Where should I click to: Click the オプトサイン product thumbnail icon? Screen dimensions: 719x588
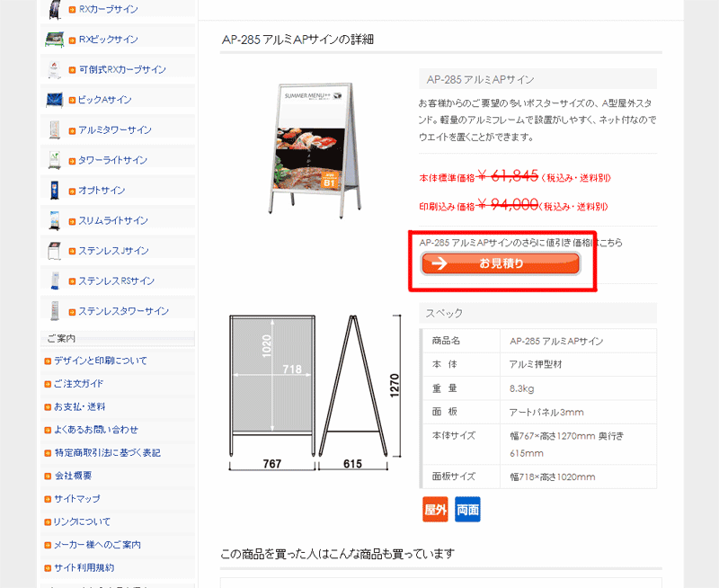(55, 190)
